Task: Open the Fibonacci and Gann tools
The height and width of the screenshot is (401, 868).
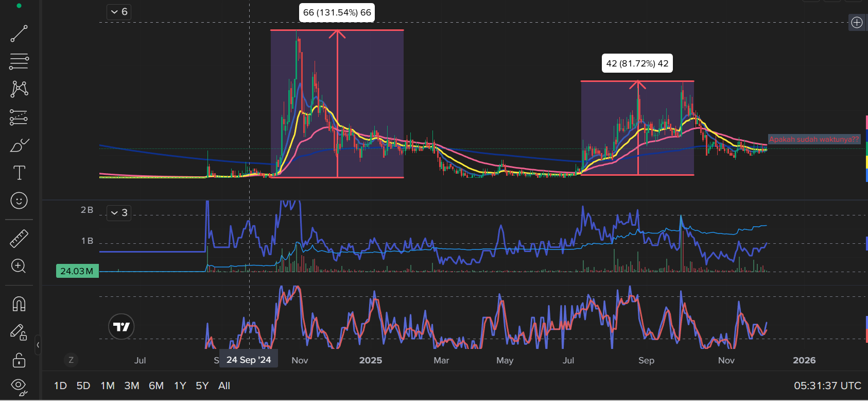Action: point(19,61)
